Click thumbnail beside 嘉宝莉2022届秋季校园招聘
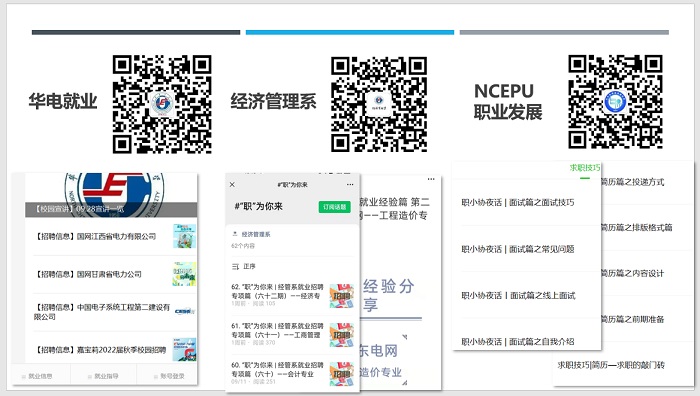This screenshot has width=700, height=396. (184, 350)
